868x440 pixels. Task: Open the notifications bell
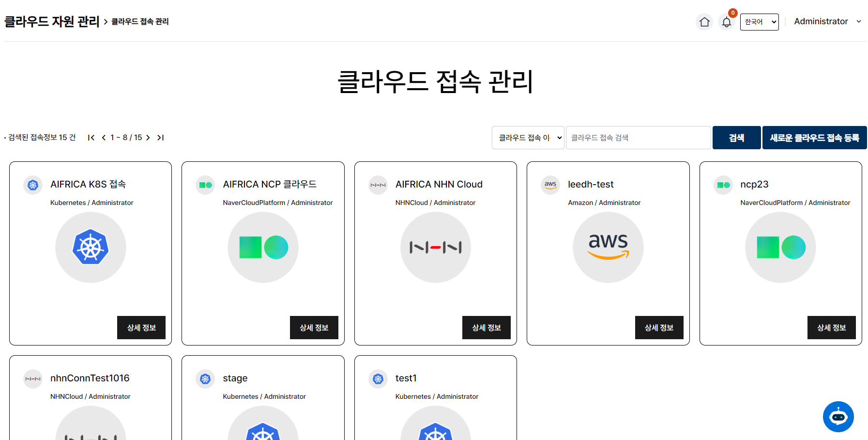[727, 22]
